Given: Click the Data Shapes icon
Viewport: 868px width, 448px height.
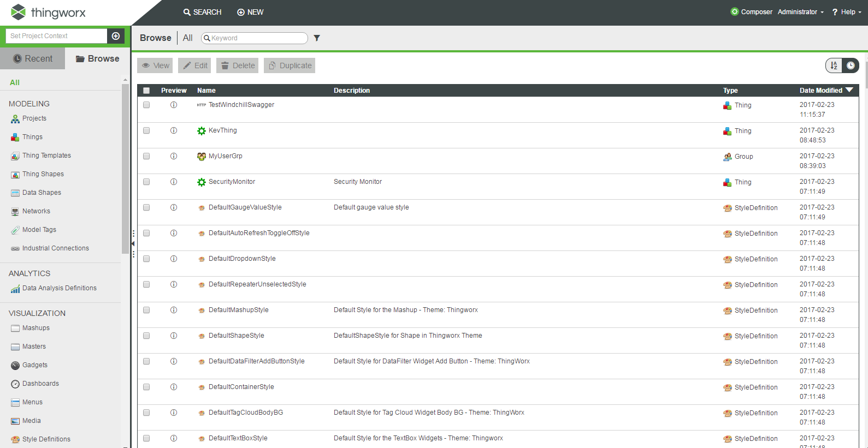Looking at the screenshot, I should [x=15, y=193].
